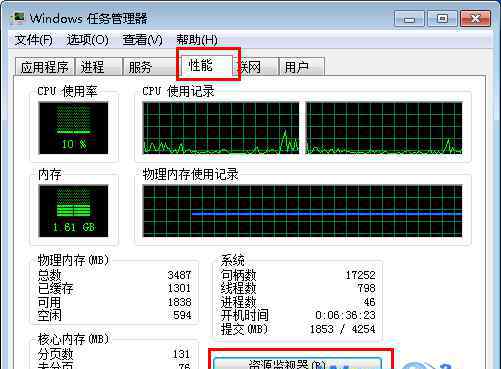The height and width of the screenshot is (369, 501).
Task: Click the right CPU 使用记录 graph
Action: (384, 128)
